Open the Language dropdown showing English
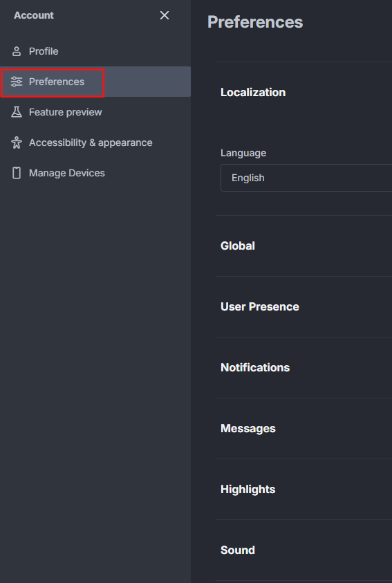This screenshot has height=583, width=392. tap(306, 178)
